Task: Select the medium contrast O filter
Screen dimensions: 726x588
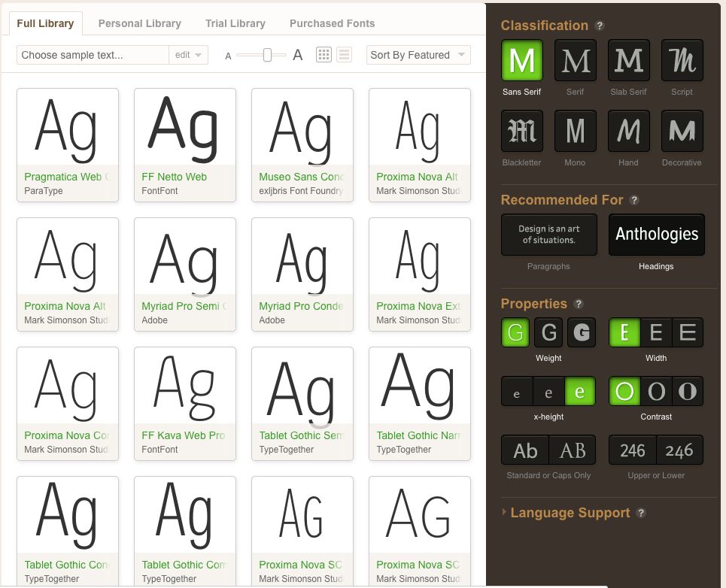Action: pyautogui.click(x=655, y=392)
